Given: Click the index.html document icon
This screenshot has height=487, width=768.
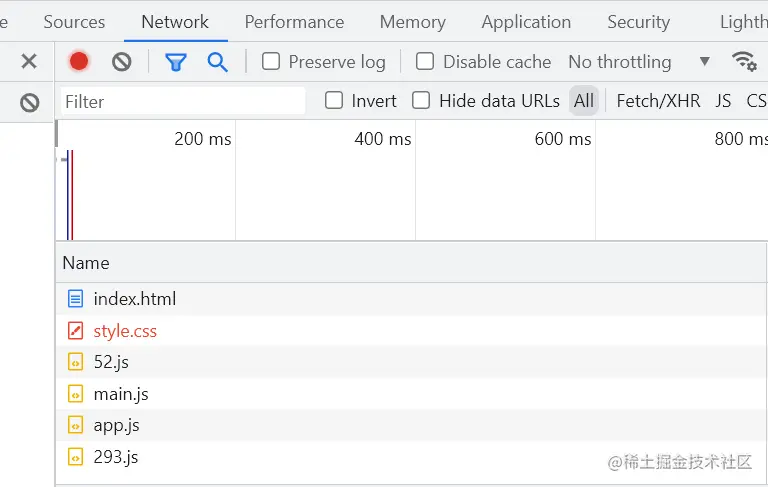Looking at the screenshot, I should pos(75,299).
